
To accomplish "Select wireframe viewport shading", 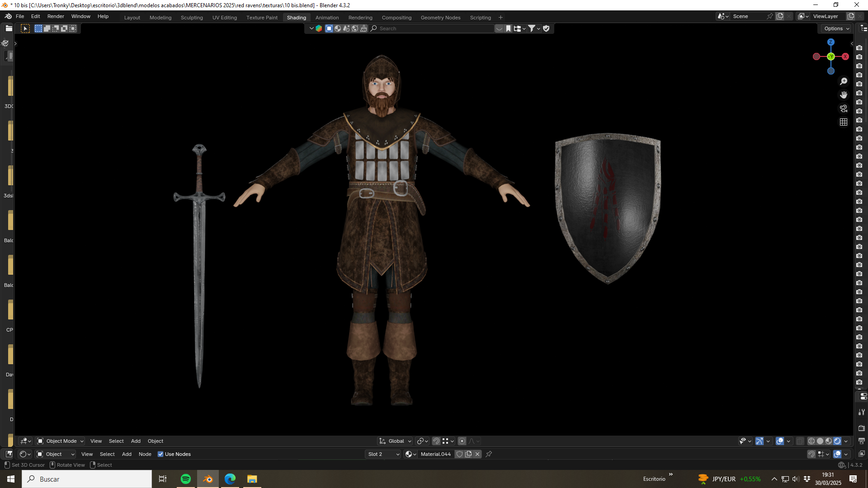I will [811, 441].
